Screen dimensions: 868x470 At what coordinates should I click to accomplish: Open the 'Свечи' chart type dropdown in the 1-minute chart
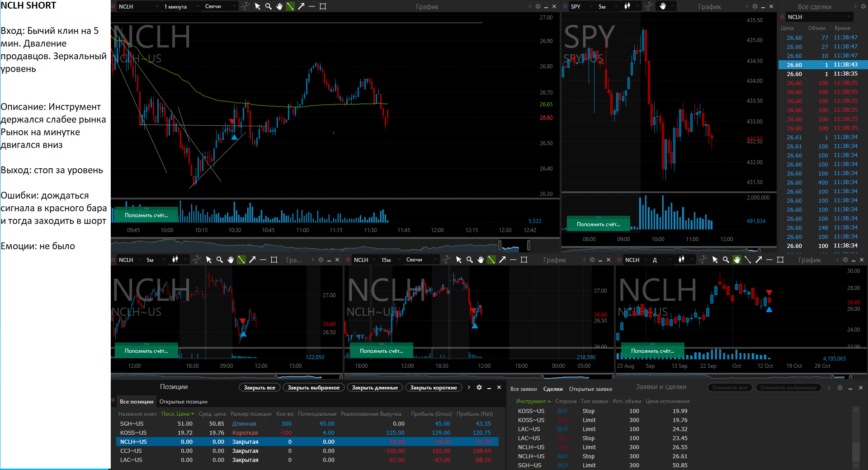click(220, 6)
